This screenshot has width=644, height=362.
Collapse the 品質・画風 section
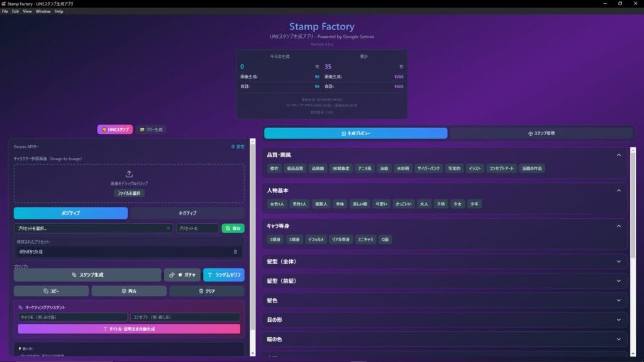[618, 155]
